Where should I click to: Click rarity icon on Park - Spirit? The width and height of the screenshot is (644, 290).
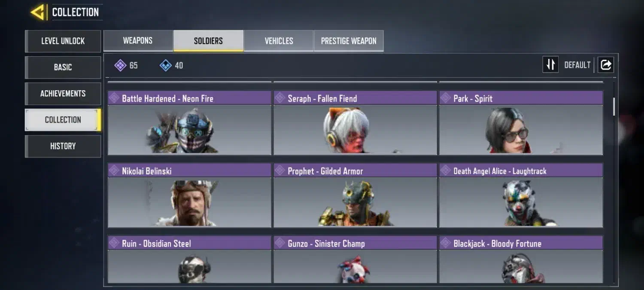[446, 98]
